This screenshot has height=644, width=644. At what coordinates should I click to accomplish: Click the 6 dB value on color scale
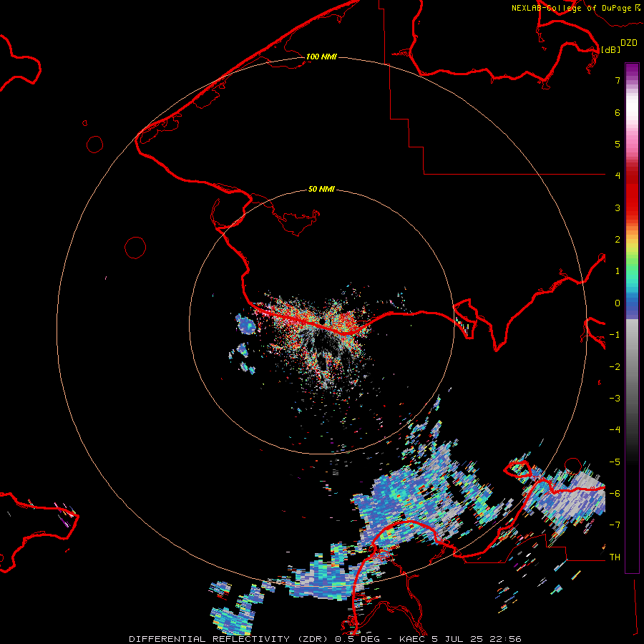click(618, 112)
